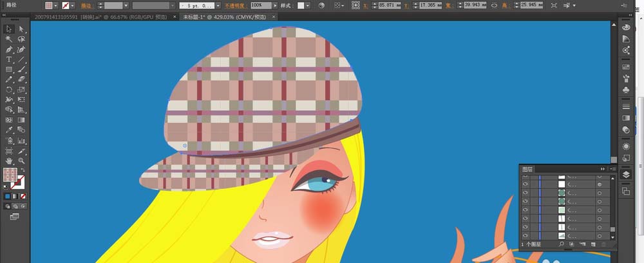The width and height of the screenshot is (644, 263).
Task: Select the Zoom magnifier tool in toolbox
Action: 21,160
